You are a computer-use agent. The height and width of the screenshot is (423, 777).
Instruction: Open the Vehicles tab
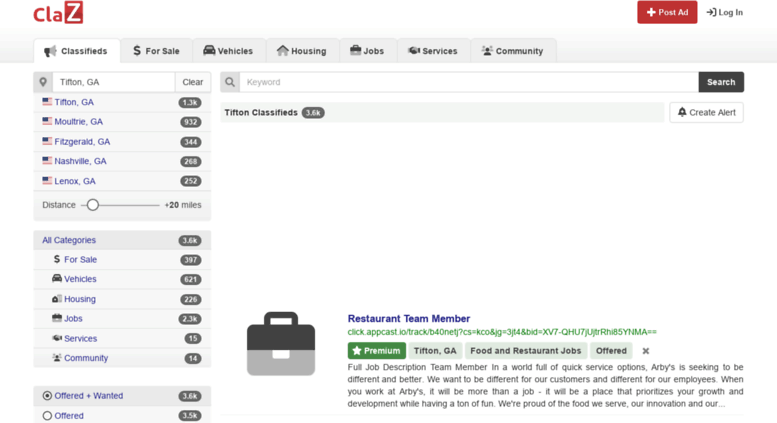point(228,51)
